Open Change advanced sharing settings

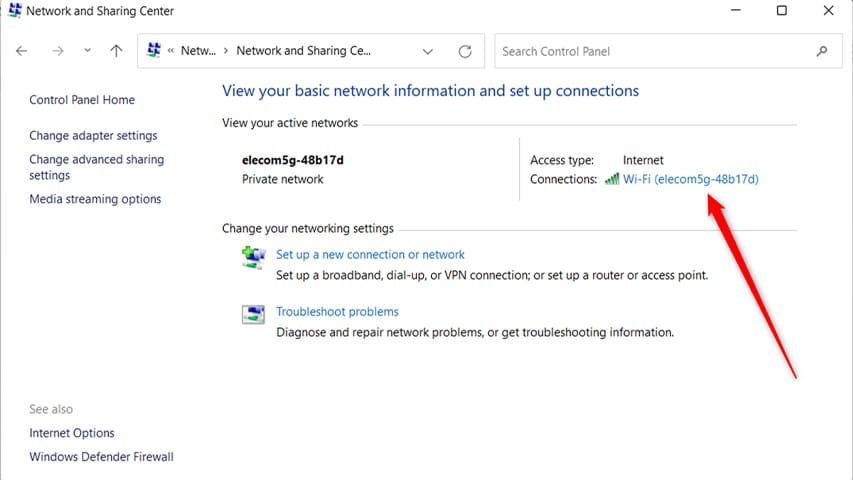point(96,167)
